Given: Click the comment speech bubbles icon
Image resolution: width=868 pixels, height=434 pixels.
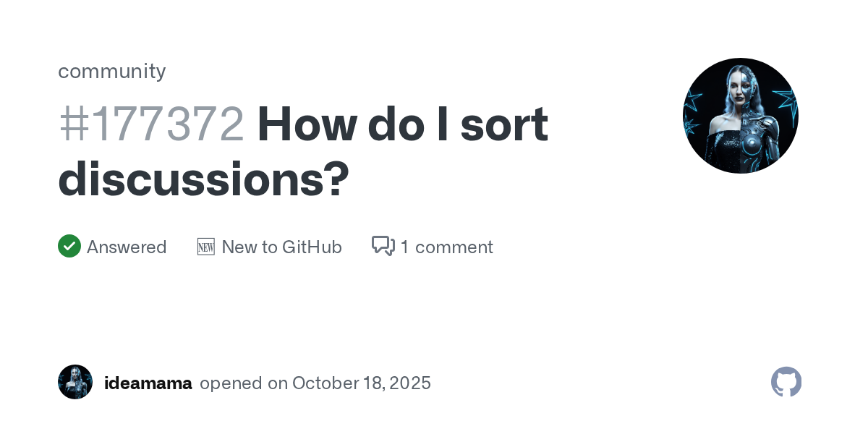Looking at the screenshot, I should point(383,247).
